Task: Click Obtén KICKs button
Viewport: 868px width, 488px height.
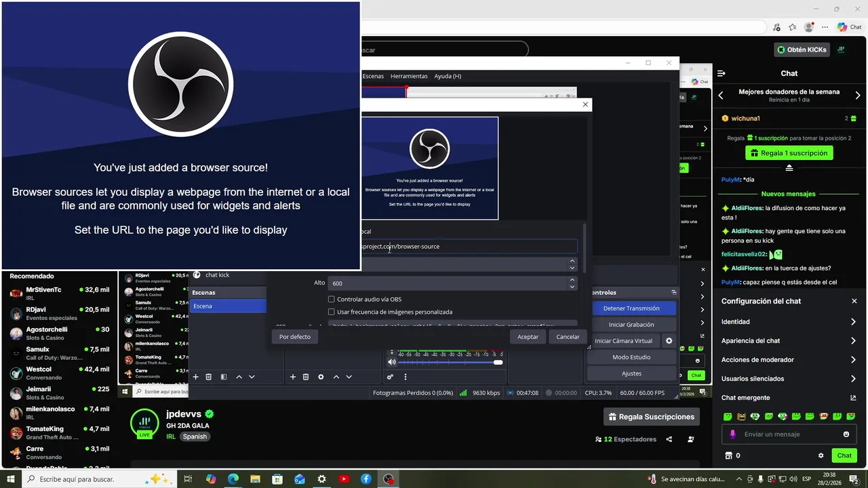Action: pos(802,49)
